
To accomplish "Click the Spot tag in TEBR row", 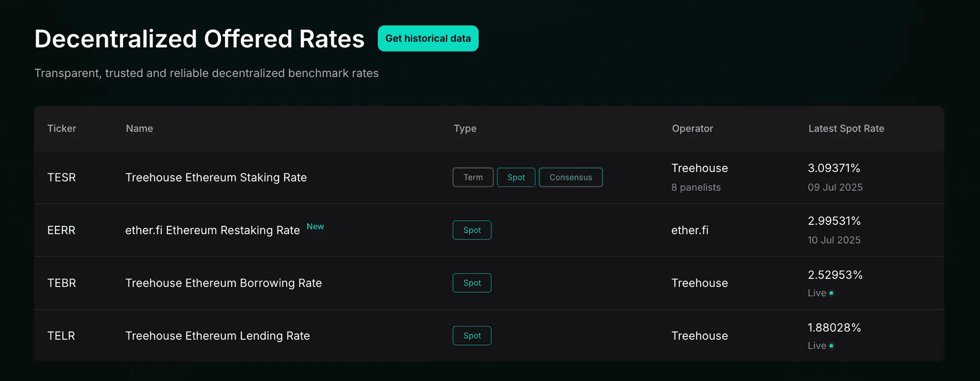I will [x=472, y=283].
